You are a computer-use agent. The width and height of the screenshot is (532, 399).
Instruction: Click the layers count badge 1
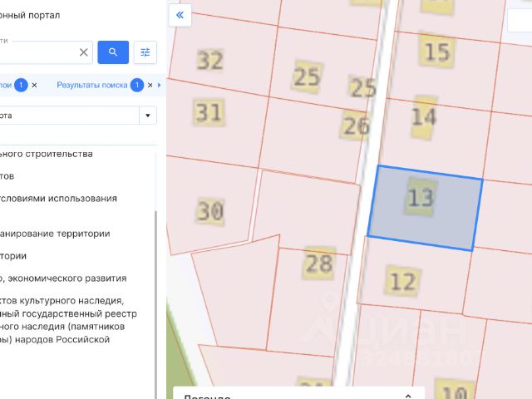pos(21,85)
